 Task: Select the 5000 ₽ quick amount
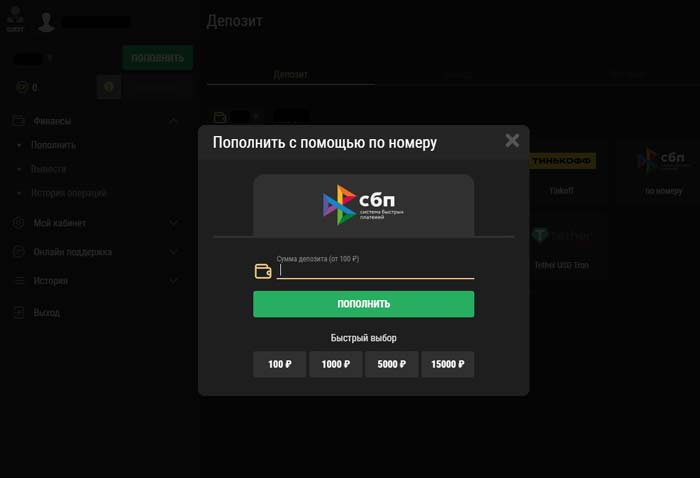[x=392, y=364]
